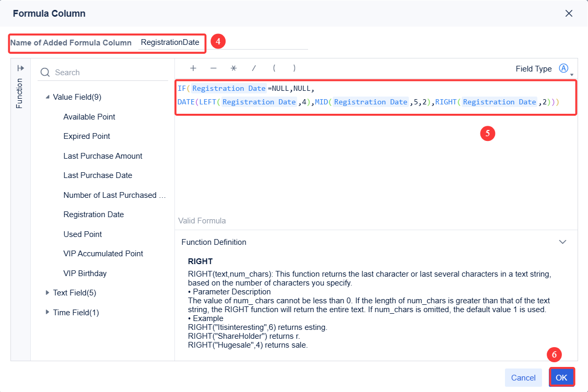
Task: Click the Field Type letter A icon
Action: coord(563,68)
